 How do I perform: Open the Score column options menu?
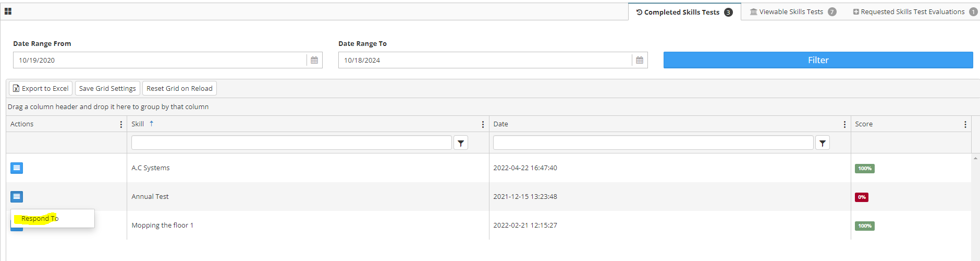965,124
